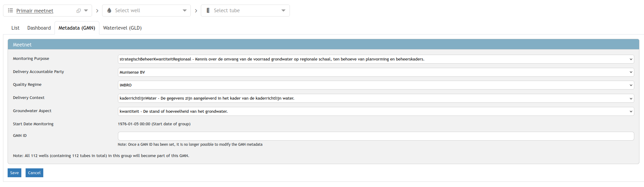Open the Primair meetnet dropdown arrow
This screenshot has width=644, height=187.
86,10
